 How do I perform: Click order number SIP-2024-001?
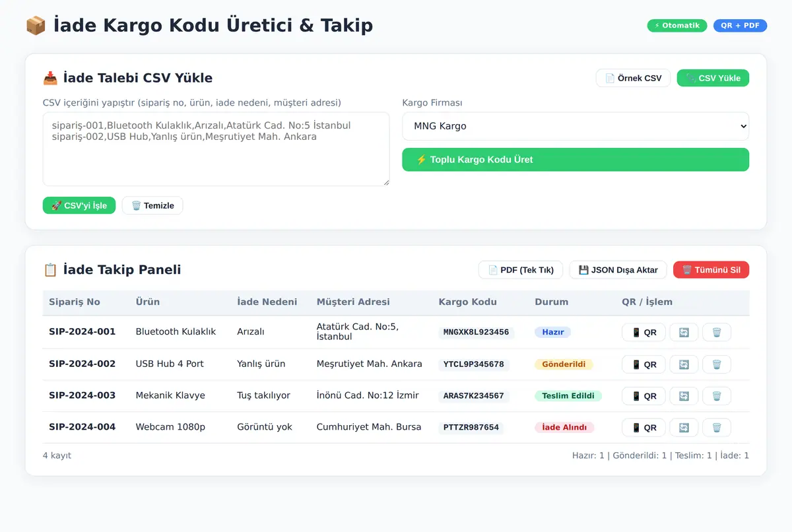82,332
